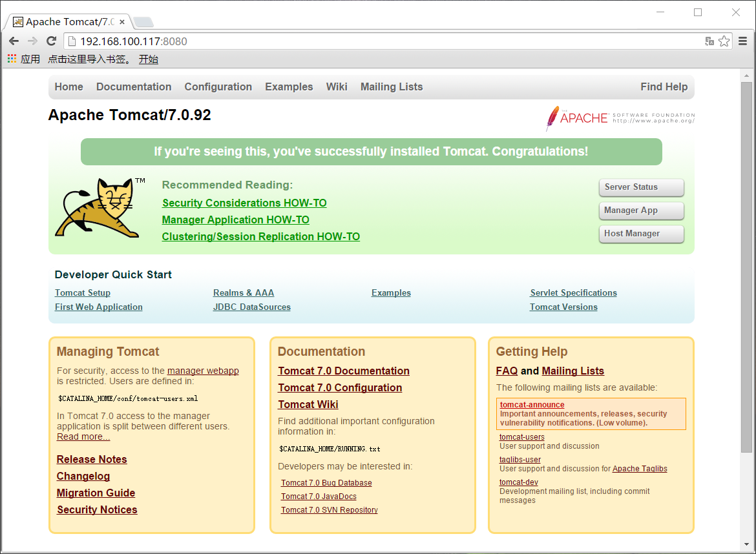Viewport: 756px width, 554px height.
Task: Open First Web Application link
Action: 99,307
